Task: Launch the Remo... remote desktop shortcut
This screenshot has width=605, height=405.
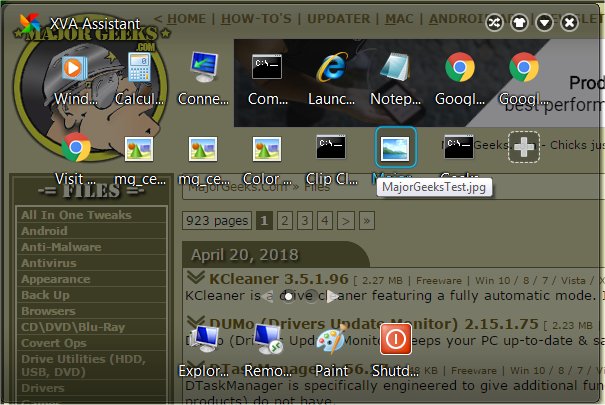Action: pyautogui.click(x=268, y=351)
